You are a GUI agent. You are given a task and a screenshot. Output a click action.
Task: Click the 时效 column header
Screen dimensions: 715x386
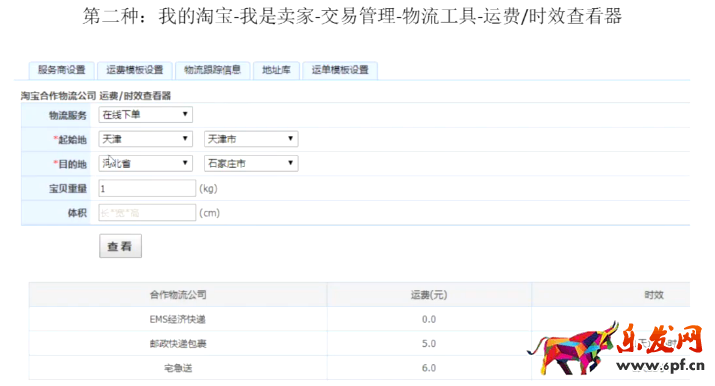(x=653, y=295)
